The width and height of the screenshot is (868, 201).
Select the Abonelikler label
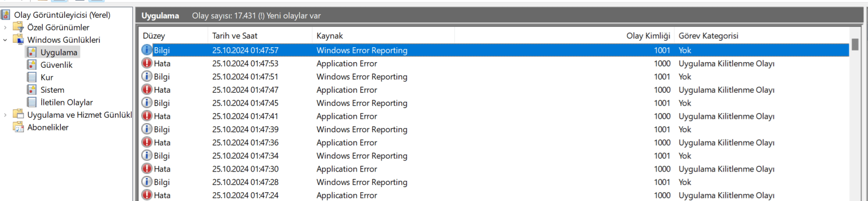click(48, 127)
